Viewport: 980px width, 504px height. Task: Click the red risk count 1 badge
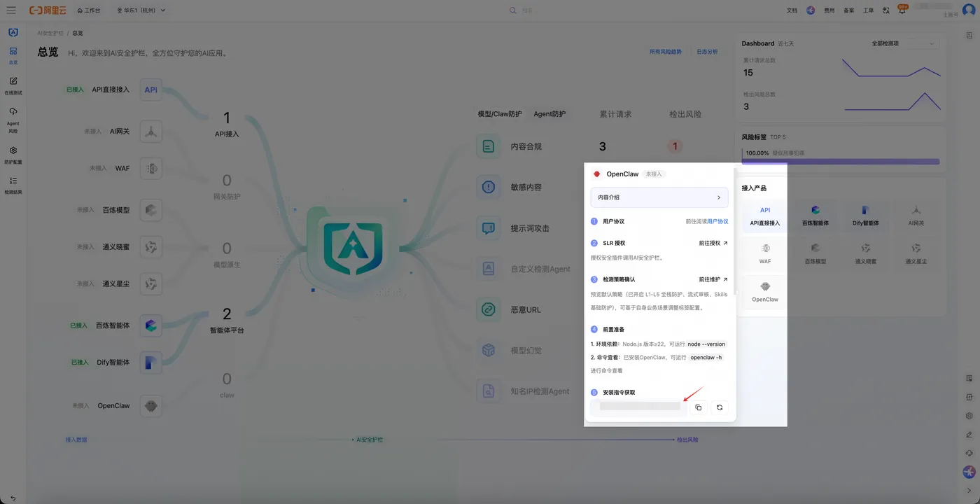click(x=675, y=146)
